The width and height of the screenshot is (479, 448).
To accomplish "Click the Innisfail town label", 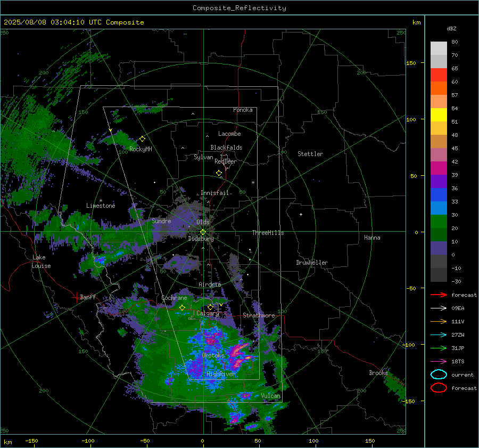I will click(214, 193).
